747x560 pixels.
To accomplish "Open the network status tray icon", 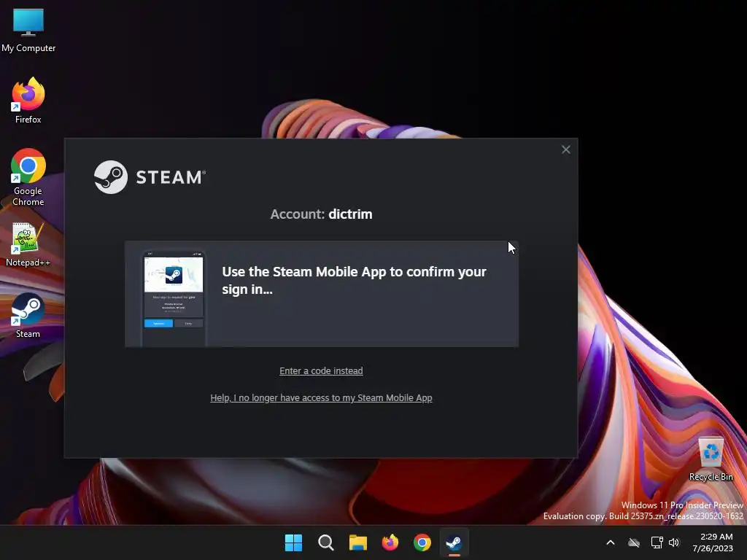I will tap(657, 542).
